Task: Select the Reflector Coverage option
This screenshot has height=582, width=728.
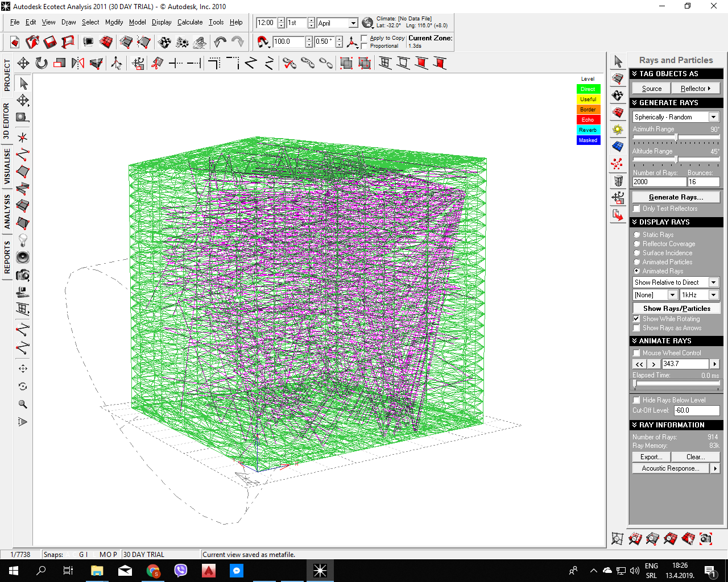Action: point(664,244)
